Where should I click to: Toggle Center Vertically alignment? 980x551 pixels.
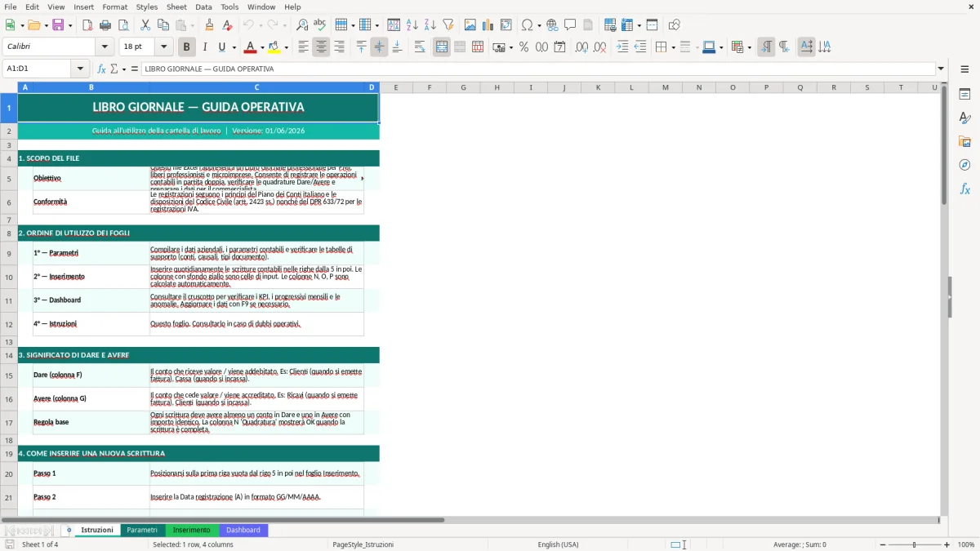(379, 47)
